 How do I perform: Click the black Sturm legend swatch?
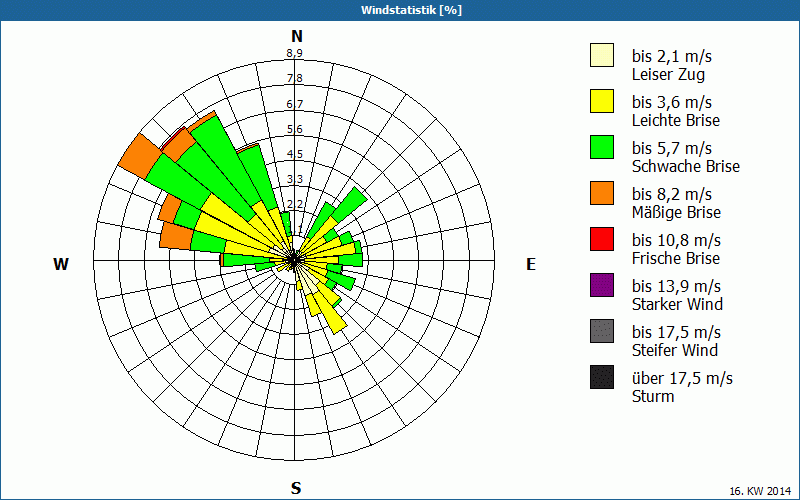click(x=602, y=377)
